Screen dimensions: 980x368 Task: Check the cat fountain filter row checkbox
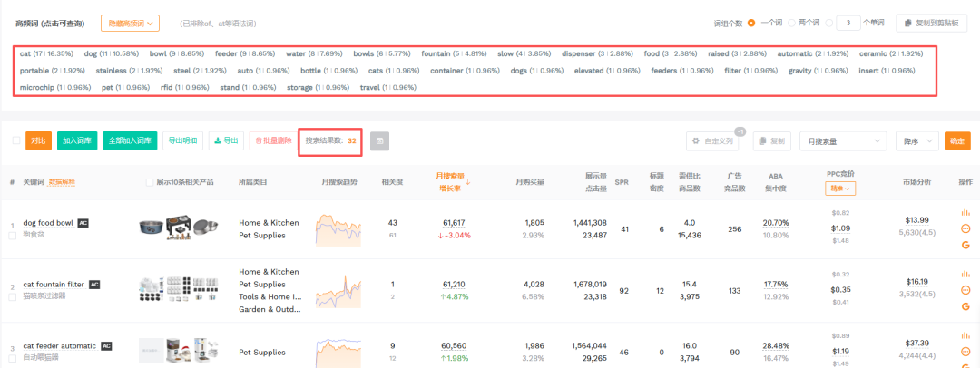(12, 296)
